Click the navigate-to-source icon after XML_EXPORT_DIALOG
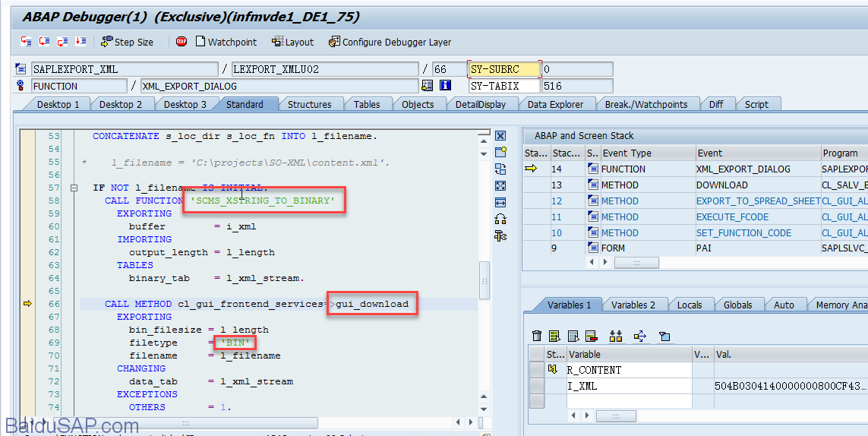 point(427,85)
